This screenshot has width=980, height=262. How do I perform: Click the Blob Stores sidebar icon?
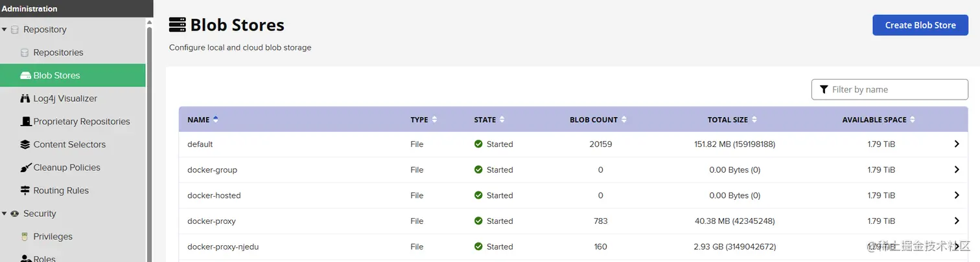click(25, 76)
